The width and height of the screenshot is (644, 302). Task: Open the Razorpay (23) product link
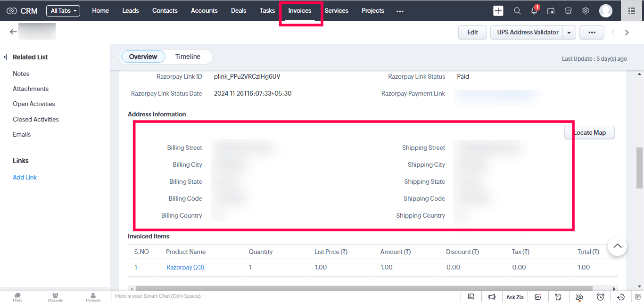coord(185,268)
